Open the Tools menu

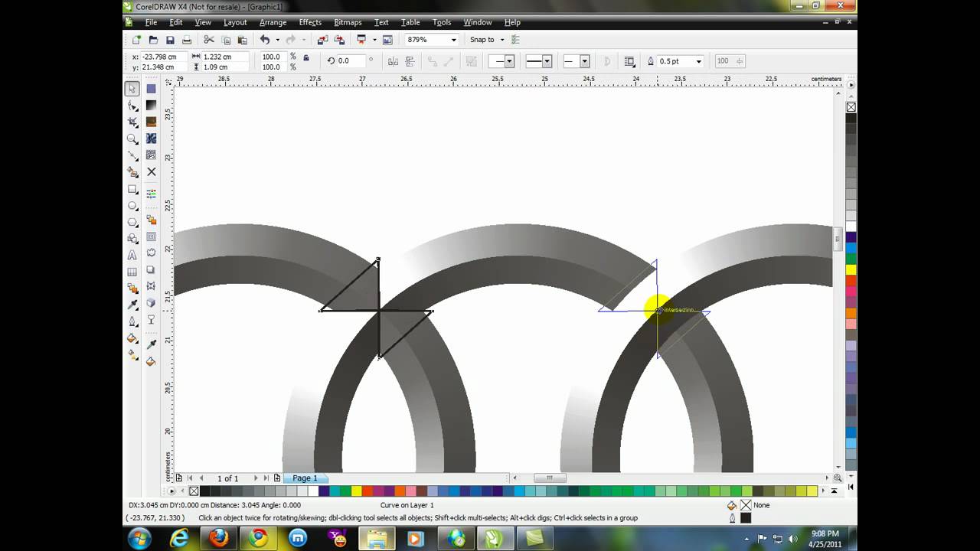(442, 22)
